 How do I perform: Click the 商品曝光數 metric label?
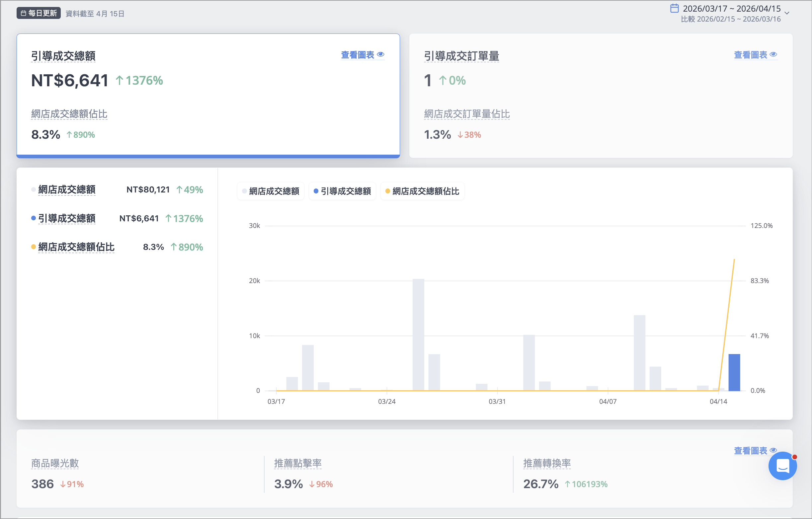pos(55,463)
